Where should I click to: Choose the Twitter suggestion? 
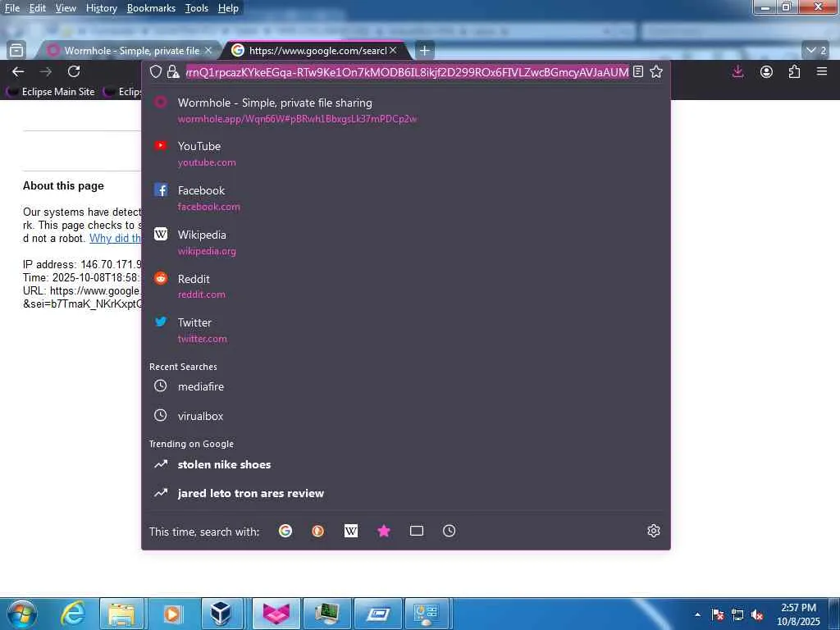pyautogui.click(x=405, y=330)
